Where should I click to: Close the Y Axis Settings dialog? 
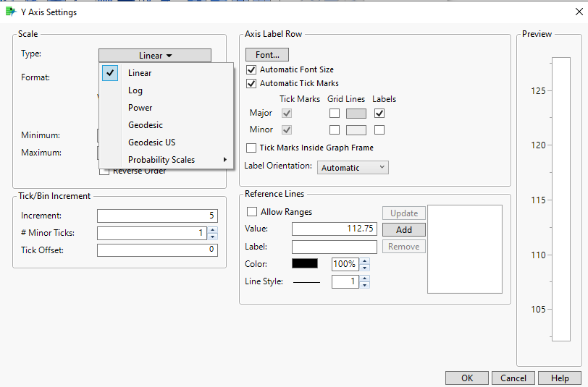point(579,12)
